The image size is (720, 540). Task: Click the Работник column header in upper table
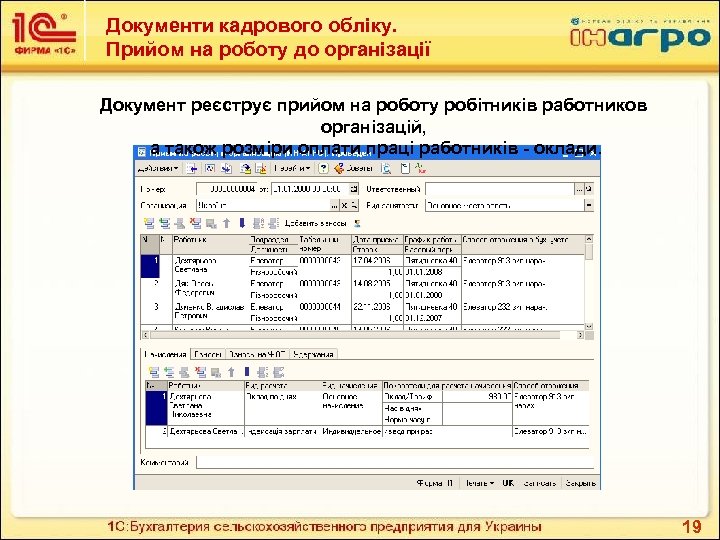[x=211, y=244]
